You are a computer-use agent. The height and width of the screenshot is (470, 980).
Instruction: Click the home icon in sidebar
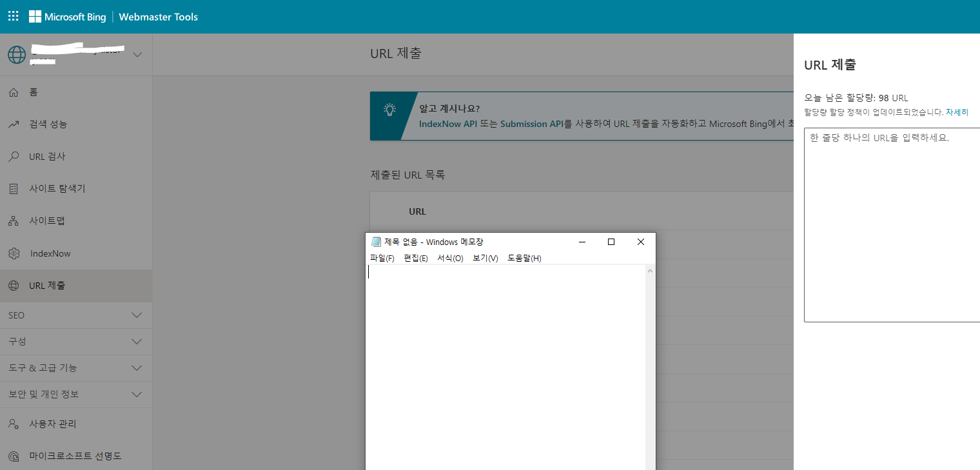(x=14, y=92)
